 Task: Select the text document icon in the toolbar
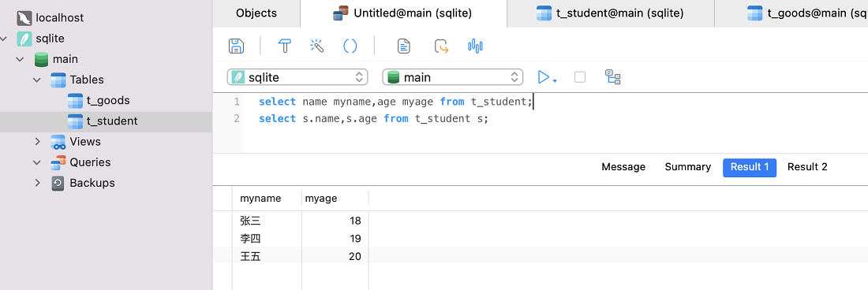click(404, 45)
